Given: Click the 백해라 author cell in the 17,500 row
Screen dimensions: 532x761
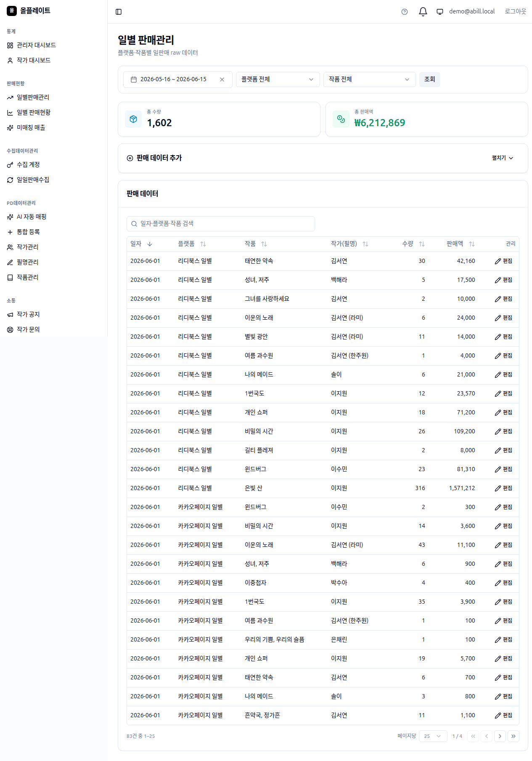Looking at the screenshot, I should (339, 280).
